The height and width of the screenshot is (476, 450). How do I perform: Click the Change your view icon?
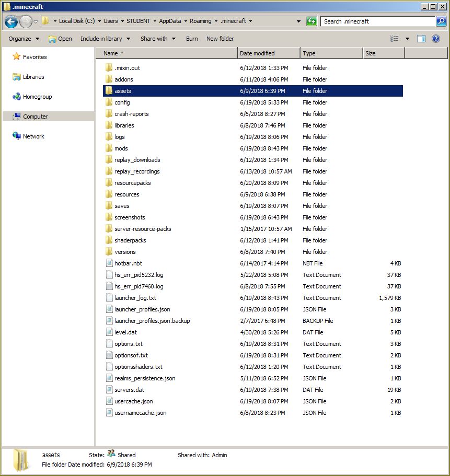(395, 39)
